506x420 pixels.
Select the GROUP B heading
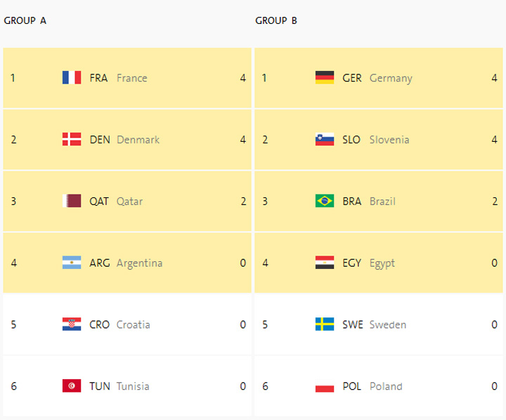tap(276, 20)
